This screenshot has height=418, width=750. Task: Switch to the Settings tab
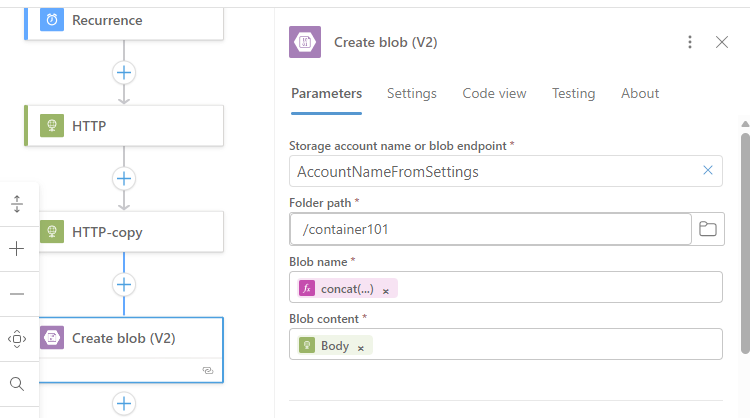[x=412, y=93]
